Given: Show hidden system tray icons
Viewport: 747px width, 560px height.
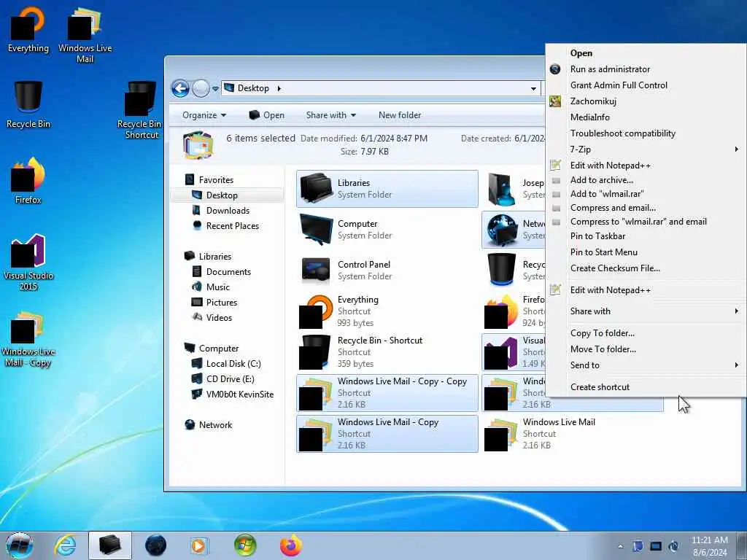Looking at the screenshot, I should coord(620,546).
